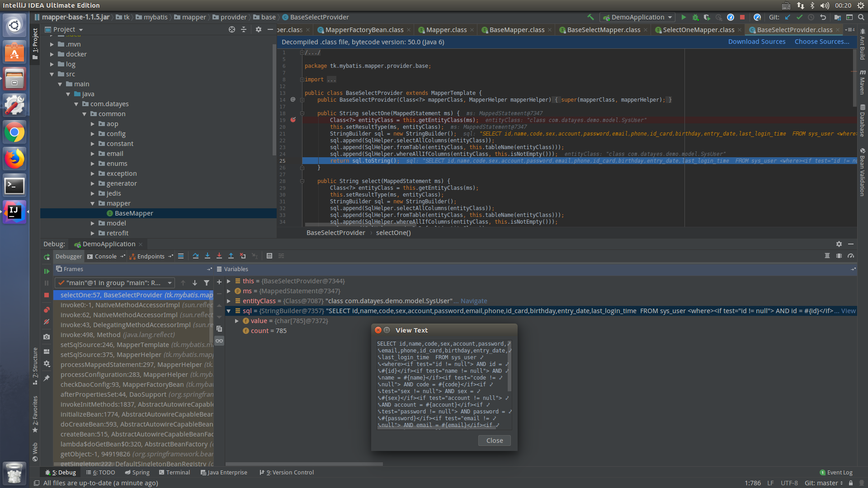
Task: Select BaseMapper file in project tree
Action: [134, 213]
